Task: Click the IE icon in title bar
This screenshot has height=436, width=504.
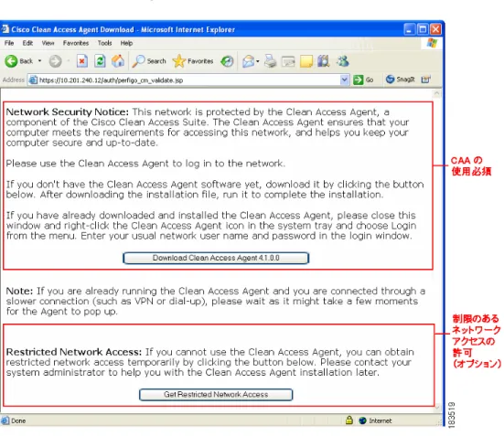Action: pos(5,29)
